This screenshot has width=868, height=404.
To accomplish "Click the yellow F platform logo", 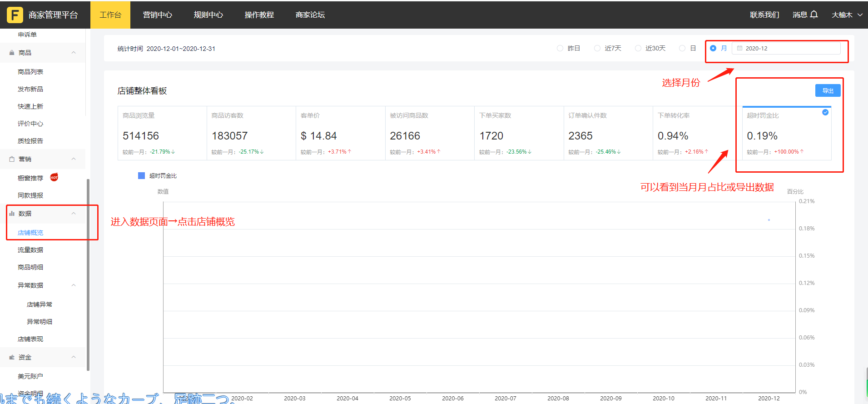I will coord(15,15).
